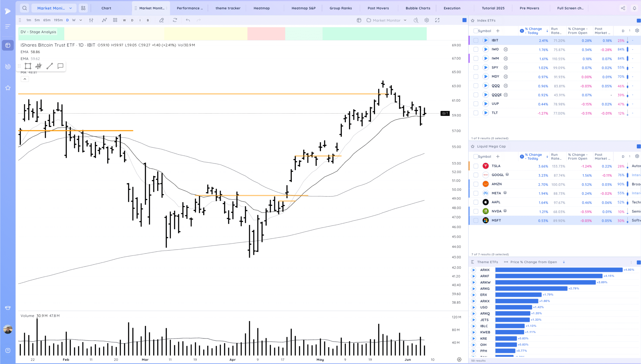Click the search magnifier icon
The width and height of the screenshot is (641, 364).
click(24, 8)
